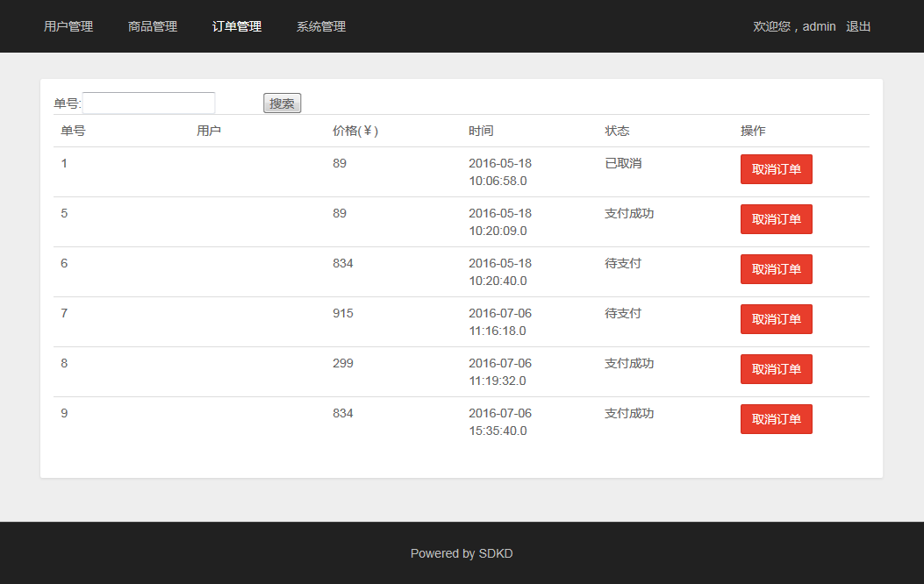Select order number 5 in the list
The height and width of the screenshot is (584, 924).
click(x=63, y=212)
